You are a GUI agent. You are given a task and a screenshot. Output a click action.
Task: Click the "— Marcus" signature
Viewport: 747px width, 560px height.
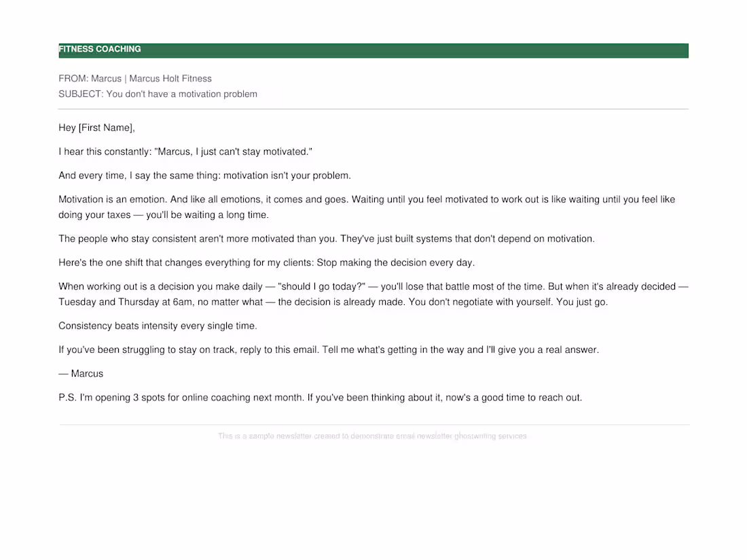(81, 374)
